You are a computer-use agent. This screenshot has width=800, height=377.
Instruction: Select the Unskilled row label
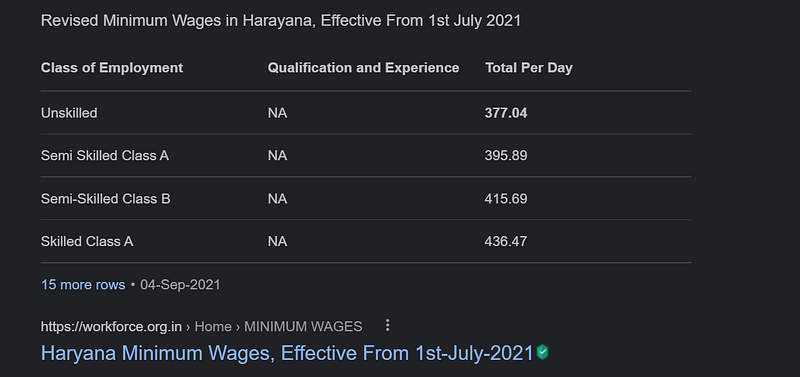click(x=69, y=113)
